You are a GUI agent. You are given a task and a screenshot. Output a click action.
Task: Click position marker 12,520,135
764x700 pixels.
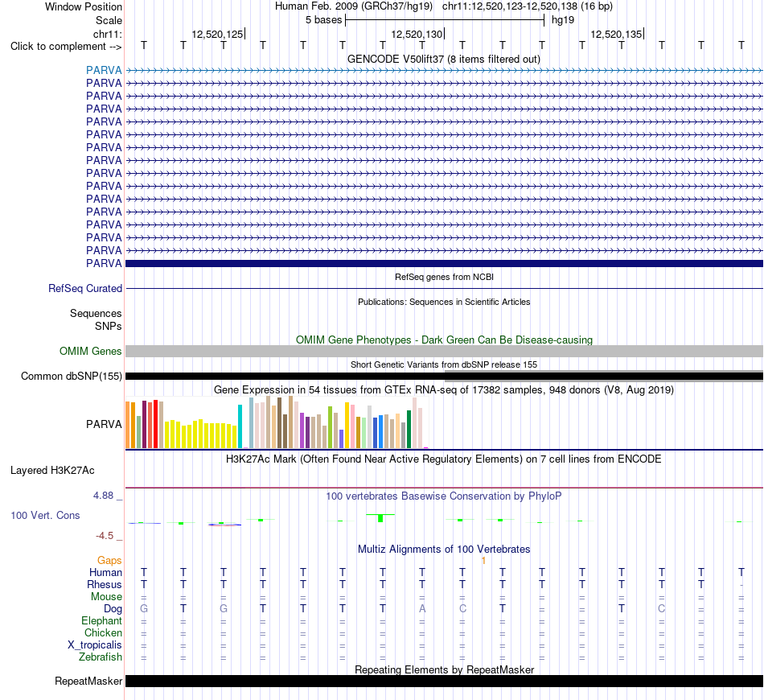pyautogui.click(x=616, y=34)
